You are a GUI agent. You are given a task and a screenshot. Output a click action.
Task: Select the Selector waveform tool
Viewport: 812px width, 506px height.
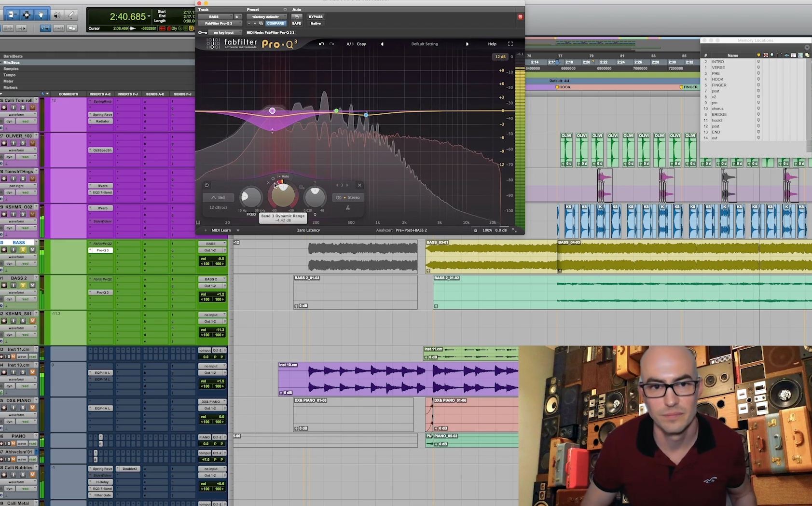pyautogui.click(x=27, y=15)
